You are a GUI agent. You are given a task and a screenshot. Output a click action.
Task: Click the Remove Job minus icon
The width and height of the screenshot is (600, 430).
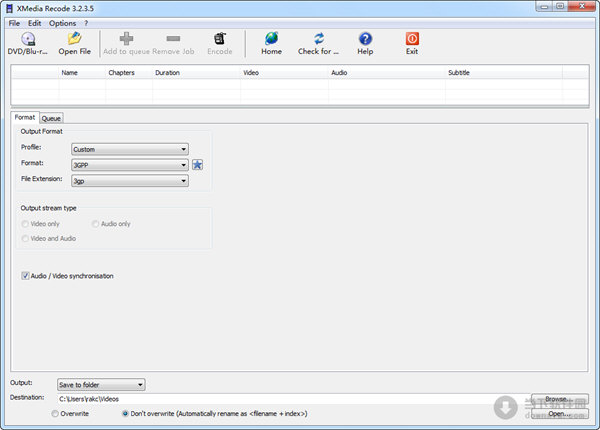(173, 38)
